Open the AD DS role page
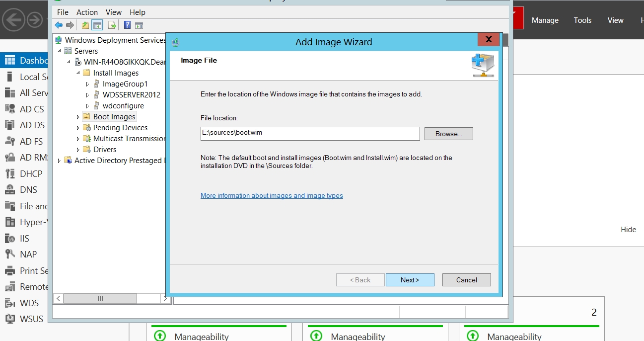 pos(26,125)
